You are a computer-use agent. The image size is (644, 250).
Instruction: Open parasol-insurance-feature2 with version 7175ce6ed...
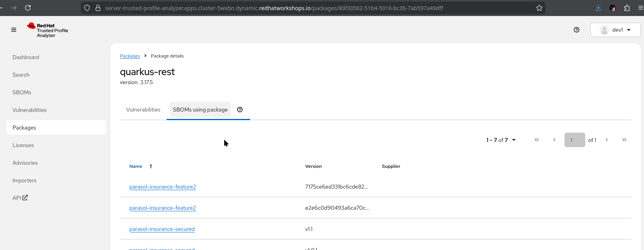pyautogui.click(x=163, y=187)
